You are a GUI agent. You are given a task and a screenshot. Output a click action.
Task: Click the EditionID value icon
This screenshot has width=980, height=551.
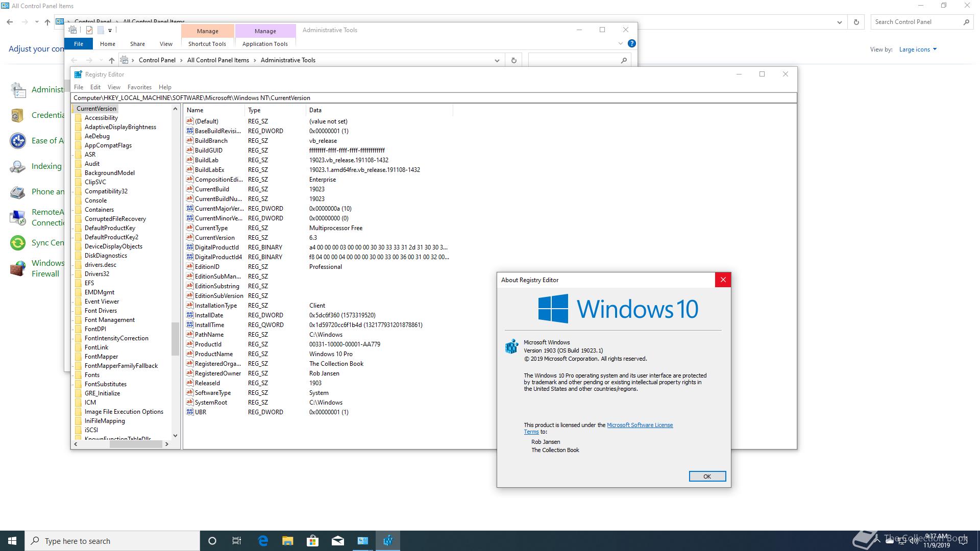190,266
